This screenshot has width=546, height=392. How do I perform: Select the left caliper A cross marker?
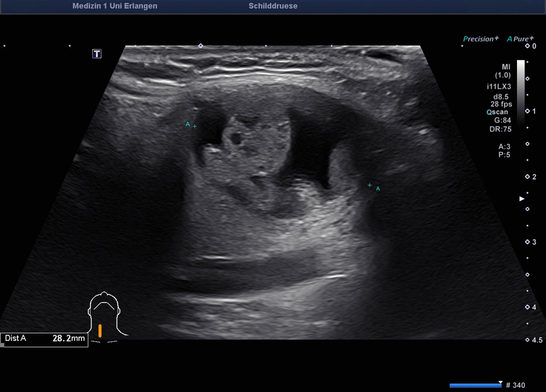coord(195,126)
